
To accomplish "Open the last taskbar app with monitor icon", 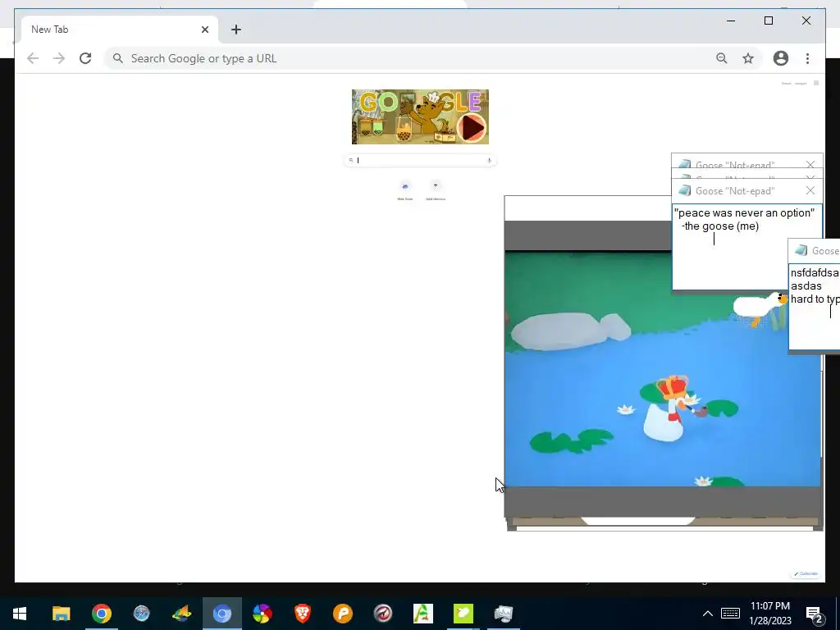I will (x=503, y=614).
